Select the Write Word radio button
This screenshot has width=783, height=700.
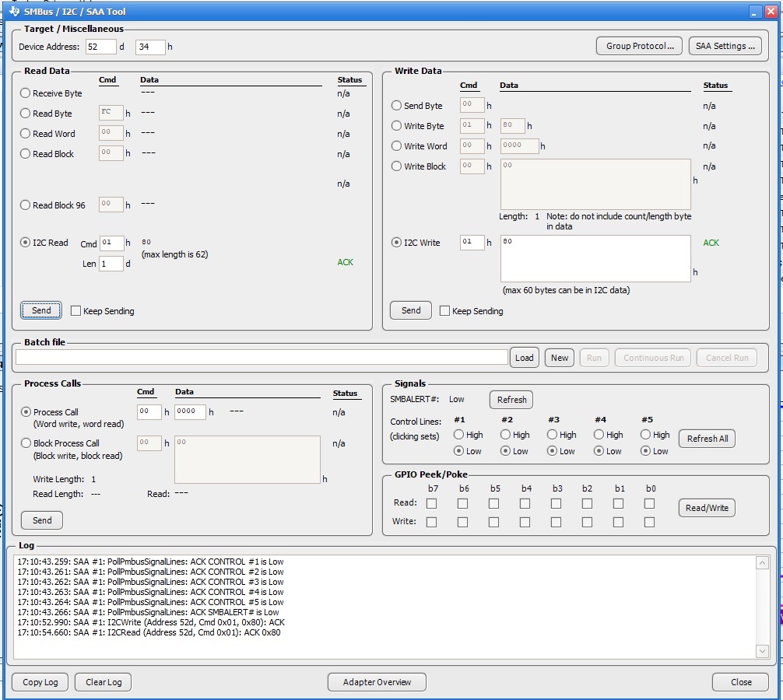(x=396, y=145)
